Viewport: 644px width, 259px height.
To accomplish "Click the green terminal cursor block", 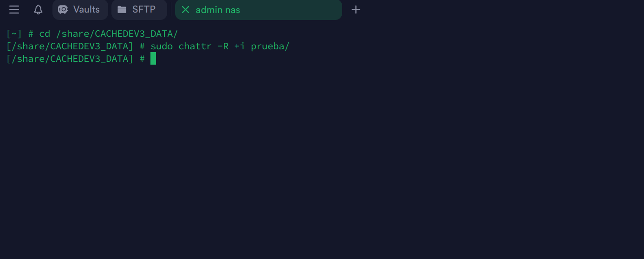I will point(153,59).
